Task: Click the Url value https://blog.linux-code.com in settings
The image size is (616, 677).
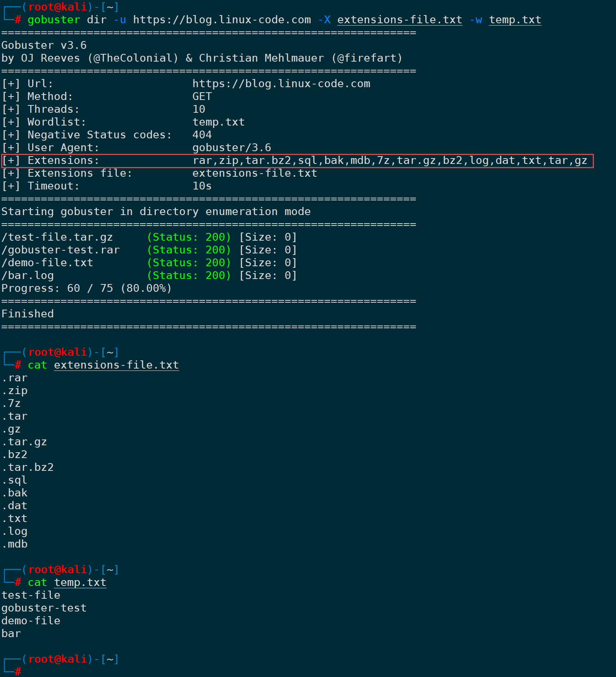Action: click(x=281, y=84)
